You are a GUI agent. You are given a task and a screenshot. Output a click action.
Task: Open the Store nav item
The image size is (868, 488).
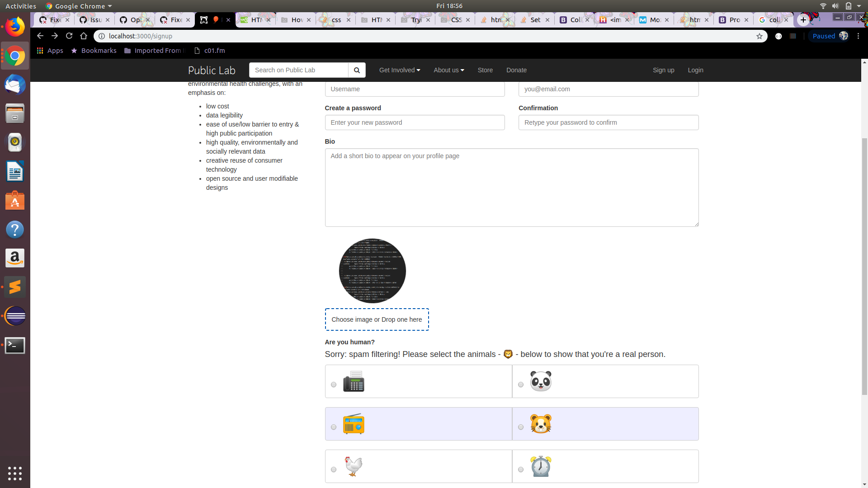point(485,70)
